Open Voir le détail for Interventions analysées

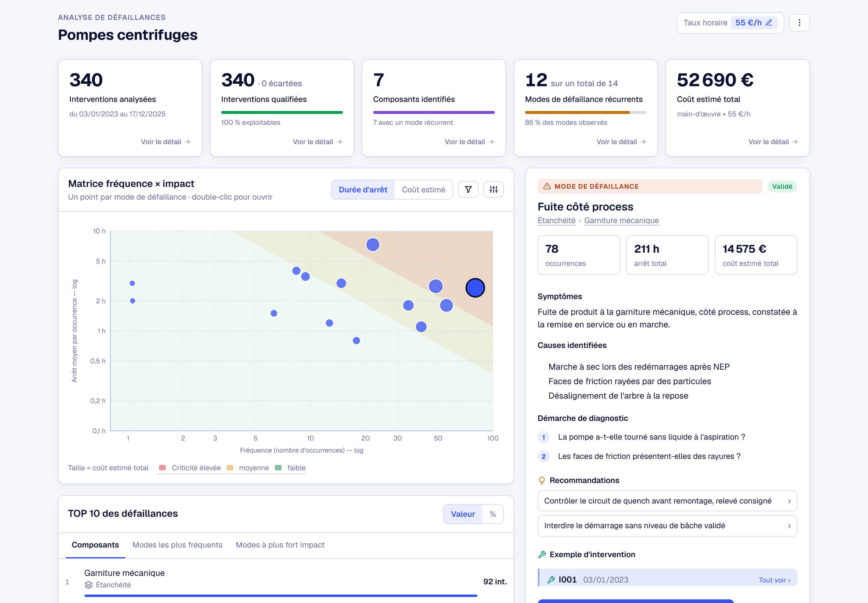(165, 142)
